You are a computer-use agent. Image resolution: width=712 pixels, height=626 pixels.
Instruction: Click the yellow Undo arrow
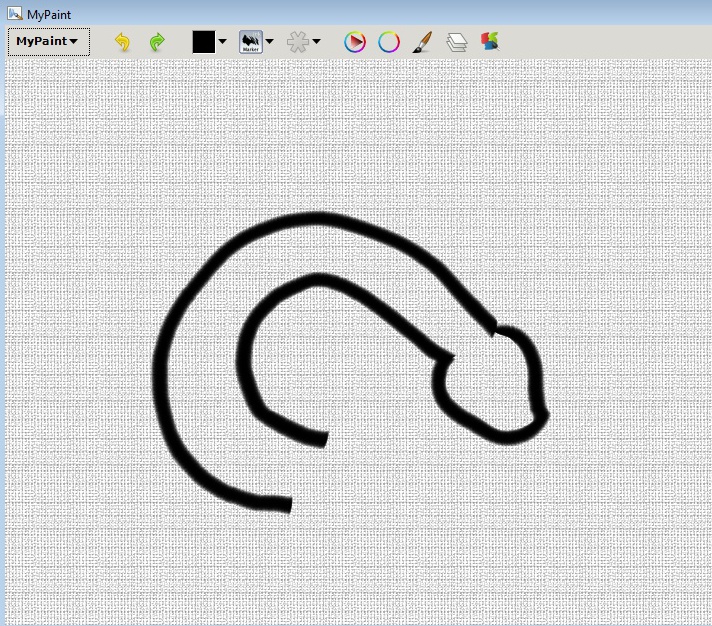point(123,42)
